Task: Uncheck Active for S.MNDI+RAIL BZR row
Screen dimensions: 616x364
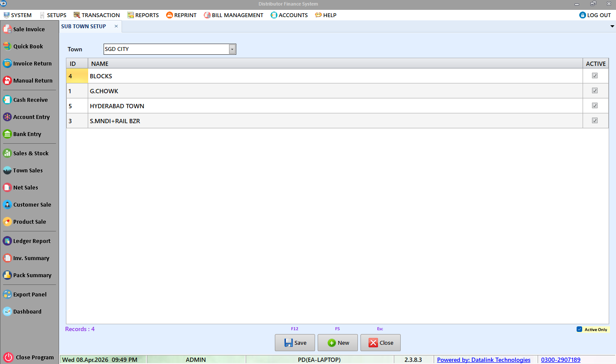Action: (595, 121)
